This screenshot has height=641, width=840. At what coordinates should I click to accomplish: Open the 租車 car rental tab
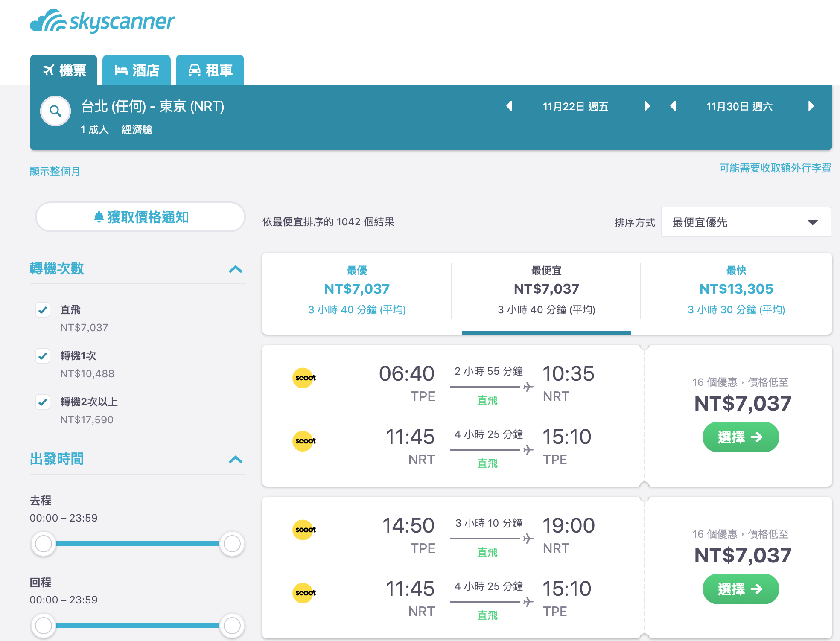click(x=210, y=70)
